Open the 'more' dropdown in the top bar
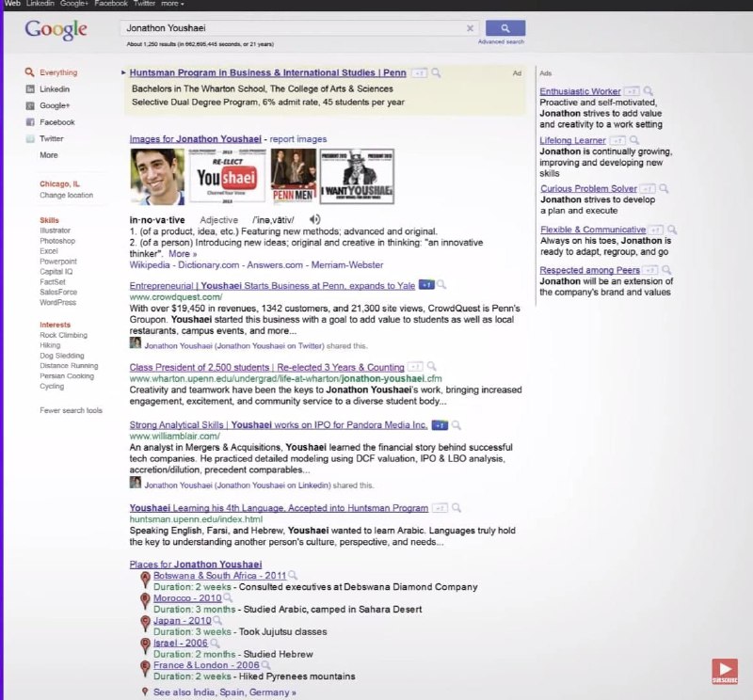The height and width of the screenshot is (700, 753). pos(172,4)
